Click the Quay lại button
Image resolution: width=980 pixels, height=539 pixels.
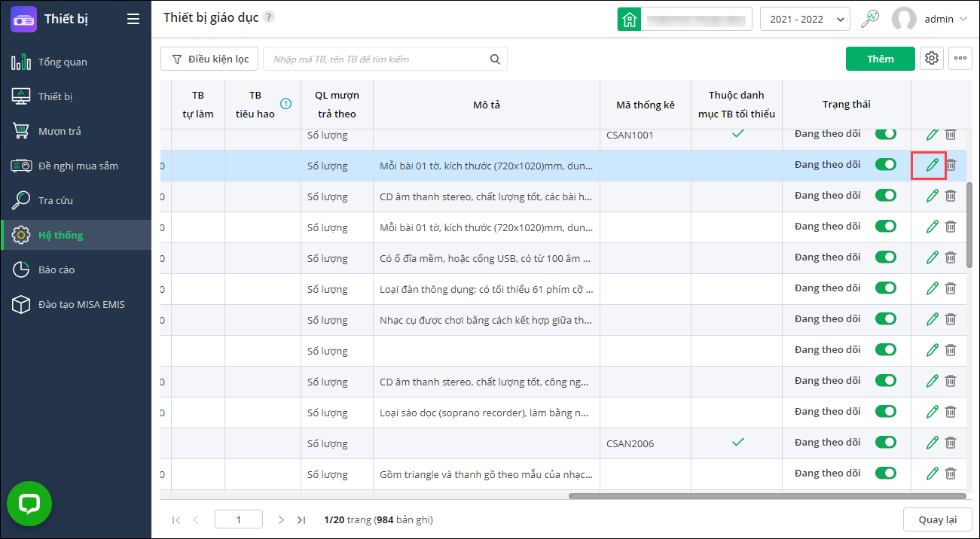[x=937, y=519]
